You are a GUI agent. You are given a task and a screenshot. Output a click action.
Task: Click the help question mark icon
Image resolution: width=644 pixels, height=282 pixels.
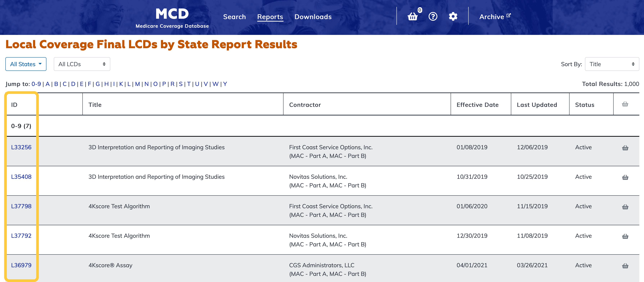coord(433,17)
